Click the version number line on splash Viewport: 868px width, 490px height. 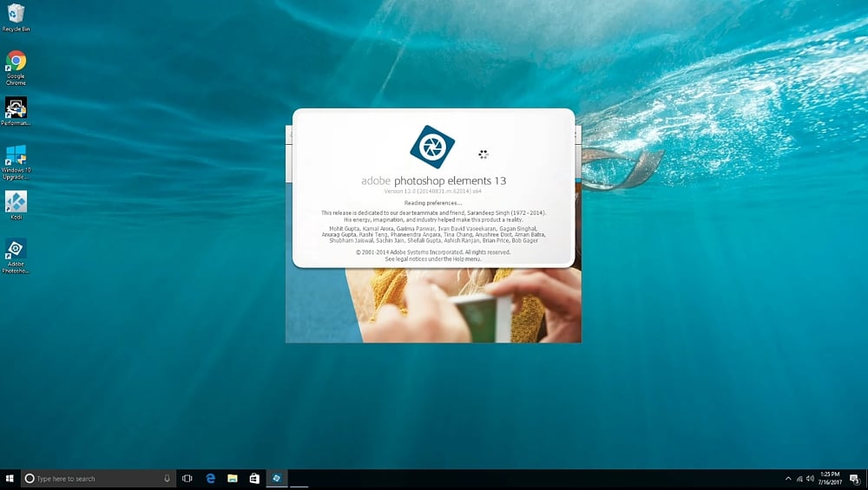click(433, 192)
